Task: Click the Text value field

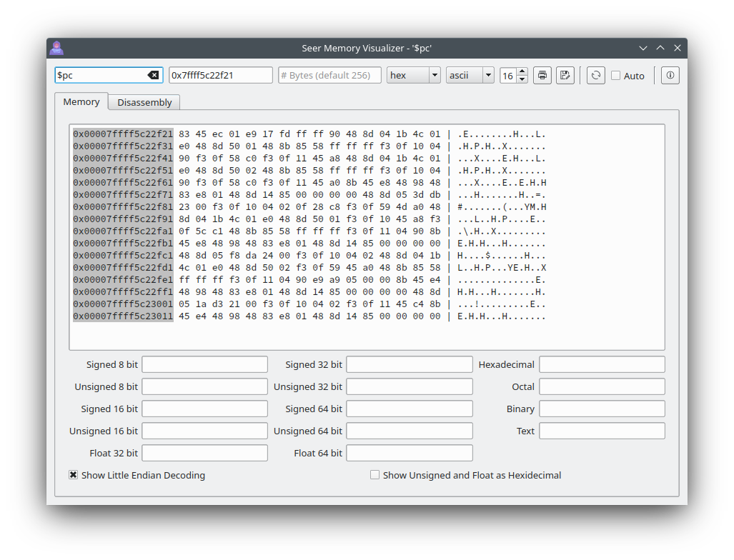Action: [x=602, y=431]
